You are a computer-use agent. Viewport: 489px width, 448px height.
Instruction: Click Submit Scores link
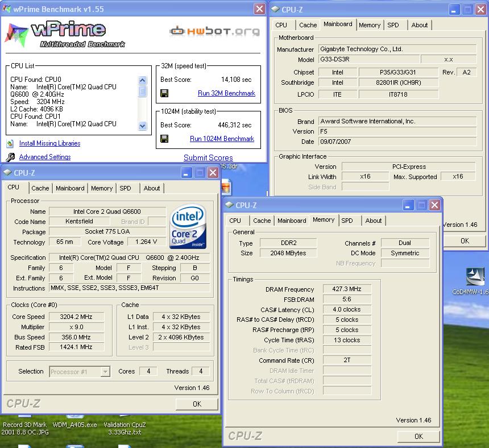pos(208,157)
